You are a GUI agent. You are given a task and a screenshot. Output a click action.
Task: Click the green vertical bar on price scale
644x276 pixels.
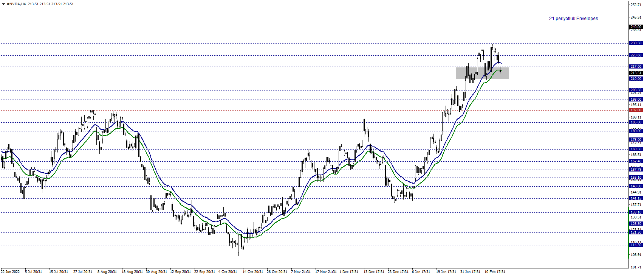pyautogui.click(x=629, y=233)
